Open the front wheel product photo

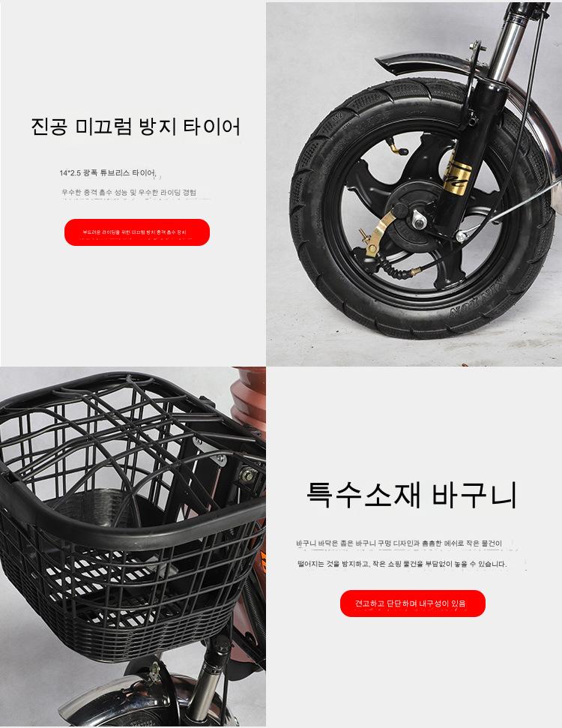tap(414, 184)
